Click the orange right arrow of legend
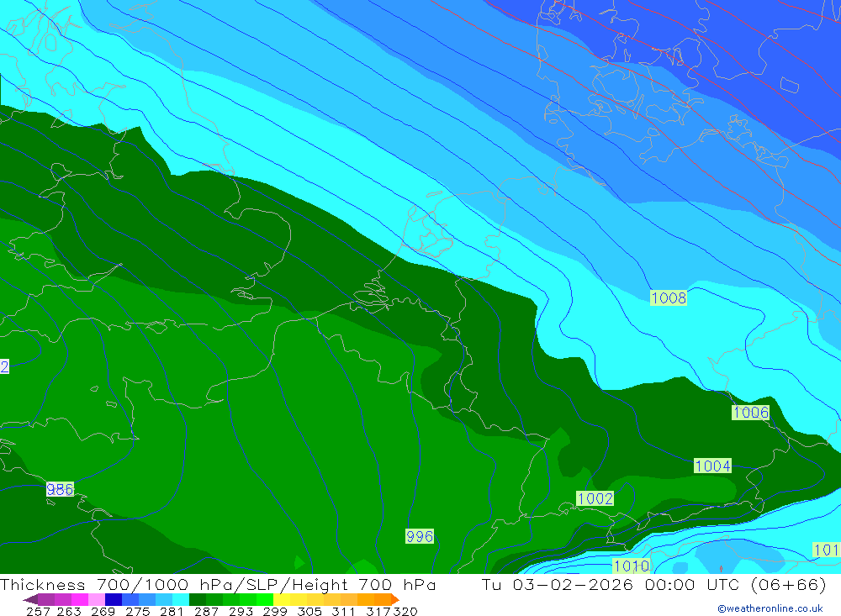This screenshot has height=616, width=841. tap(395, 599)
